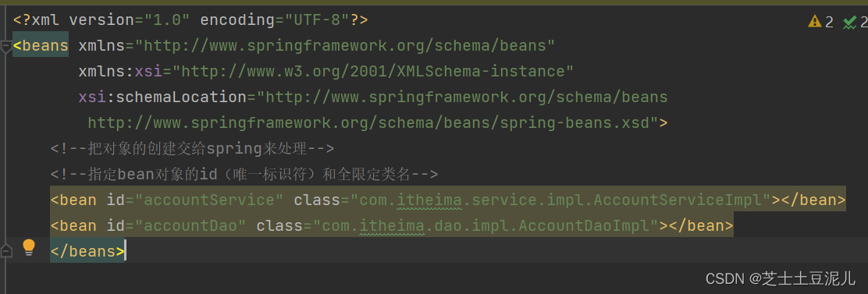Click the highlighted opening beans tag name

(x=41, y=46)
